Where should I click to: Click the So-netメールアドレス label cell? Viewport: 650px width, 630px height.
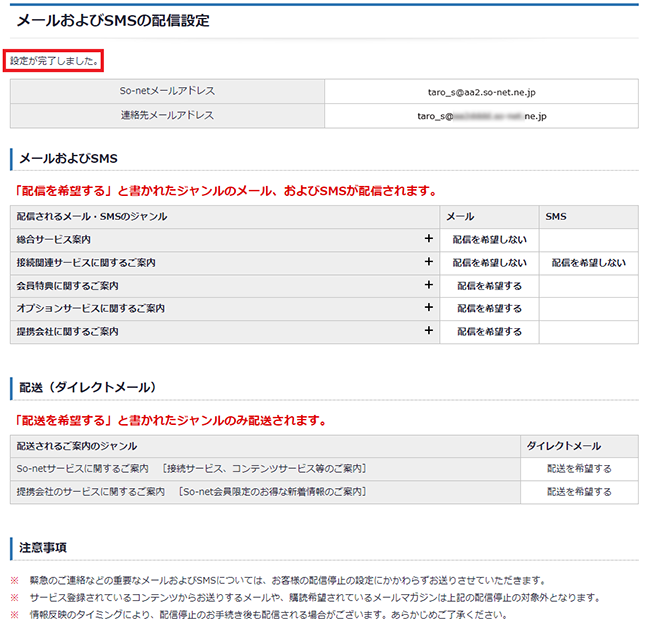pos(167,92)
